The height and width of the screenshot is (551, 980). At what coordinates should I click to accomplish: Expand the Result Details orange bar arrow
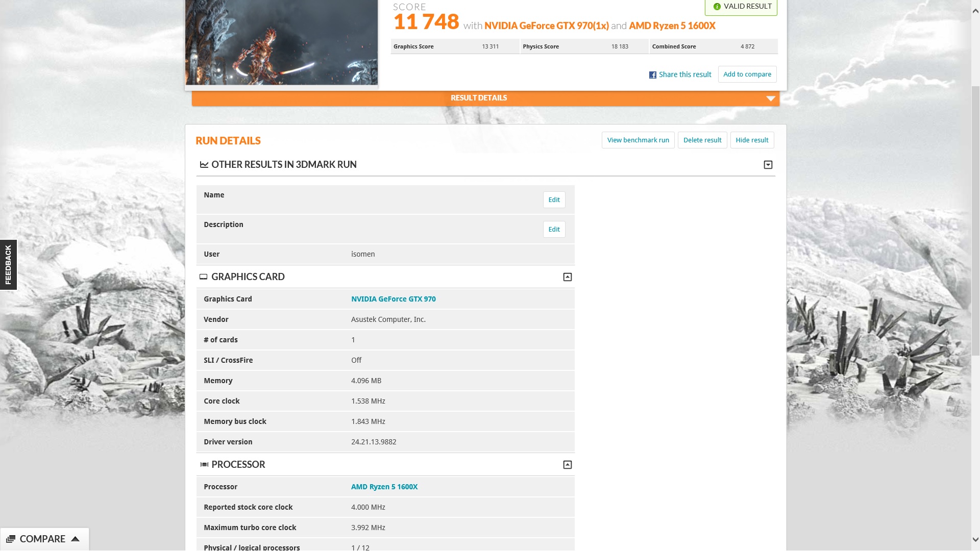[771, 98]
